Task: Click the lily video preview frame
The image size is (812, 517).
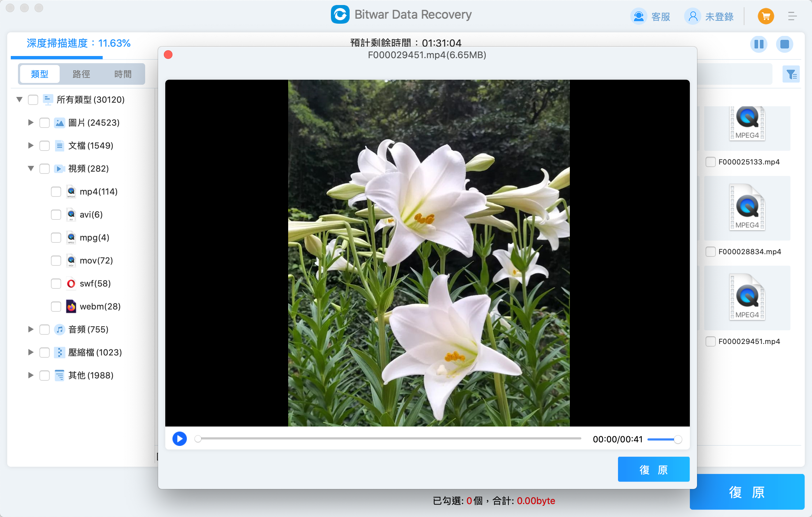Action: pyautogui.click(x=429, y=253)
